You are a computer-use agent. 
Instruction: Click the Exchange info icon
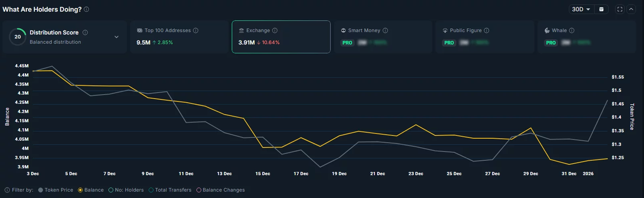[x=275, y=30]
